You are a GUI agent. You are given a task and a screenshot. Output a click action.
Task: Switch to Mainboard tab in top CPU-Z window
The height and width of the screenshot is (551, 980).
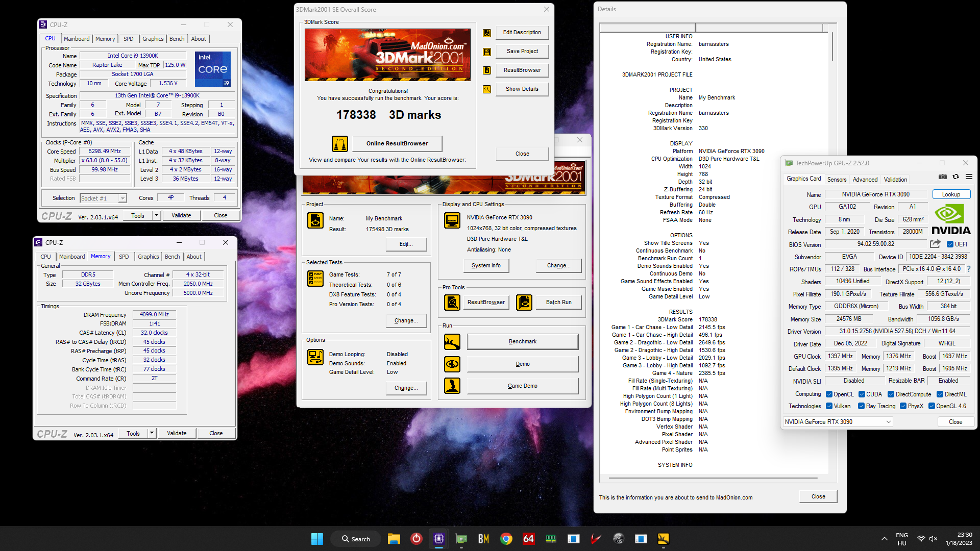[77, 39]
